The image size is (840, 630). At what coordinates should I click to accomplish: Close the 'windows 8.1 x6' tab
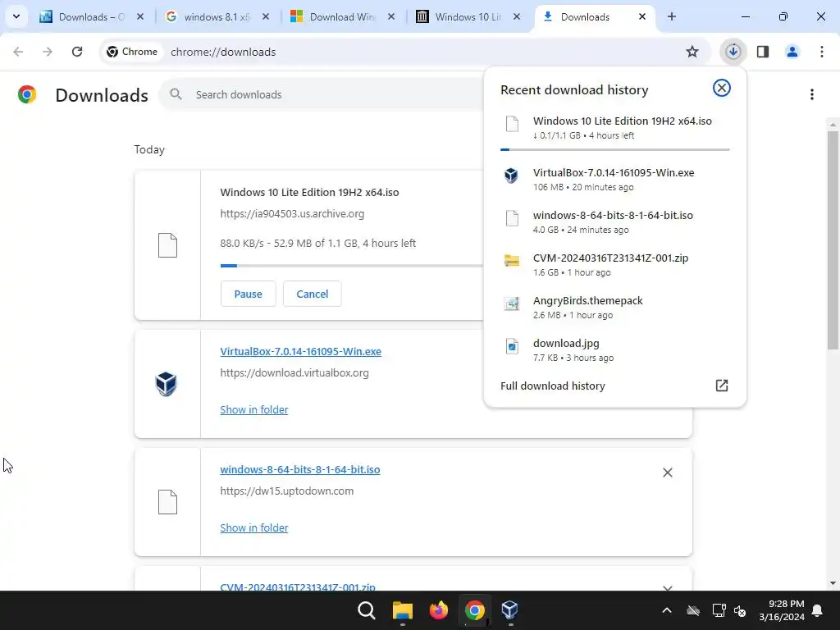(x=266, y=16)
